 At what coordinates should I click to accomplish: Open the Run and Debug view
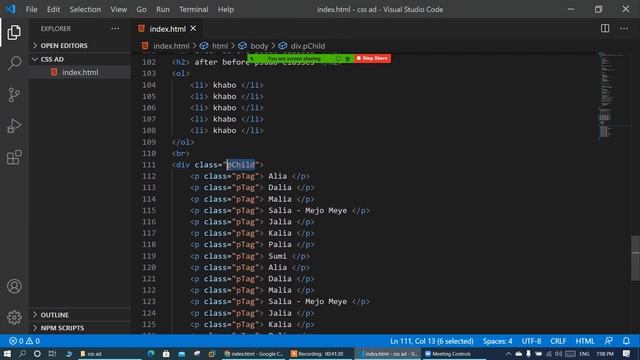(14, 126)
